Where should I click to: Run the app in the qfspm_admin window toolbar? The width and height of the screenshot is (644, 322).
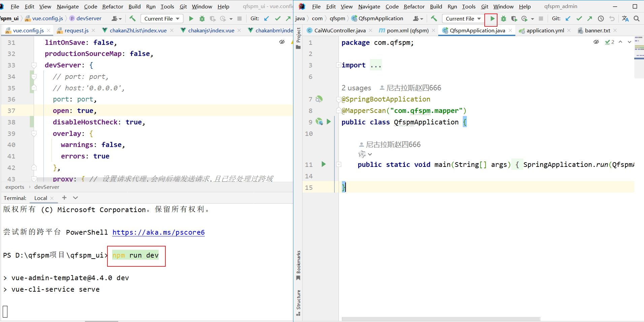pos(492,19)
